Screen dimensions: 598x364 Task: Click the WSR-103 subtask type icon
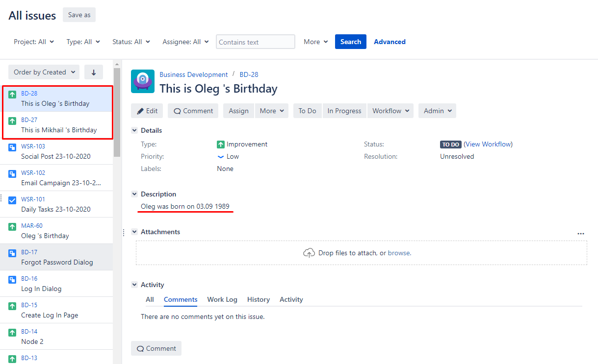pyautogui.click(x=13, y=147)
